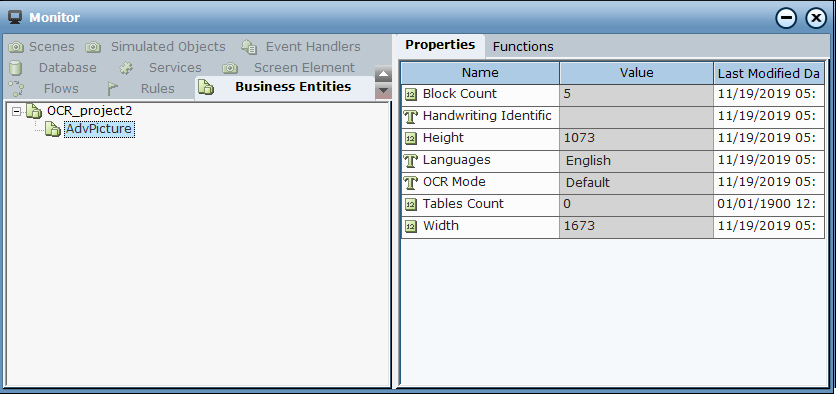
Task: Switch to the Screen Element tab
Action: pos(289,68)
